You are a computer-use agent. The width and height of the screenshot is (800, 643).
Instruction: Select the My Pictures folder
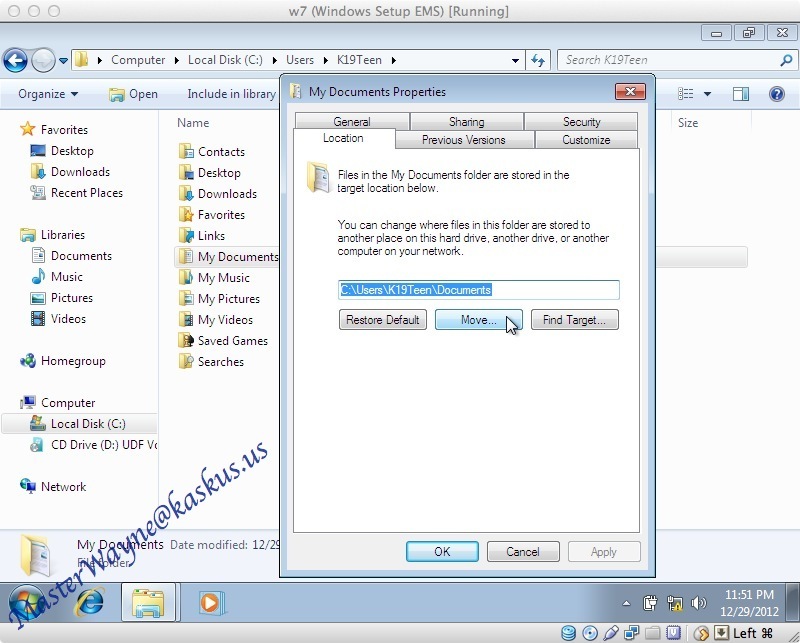coord(219,299)
